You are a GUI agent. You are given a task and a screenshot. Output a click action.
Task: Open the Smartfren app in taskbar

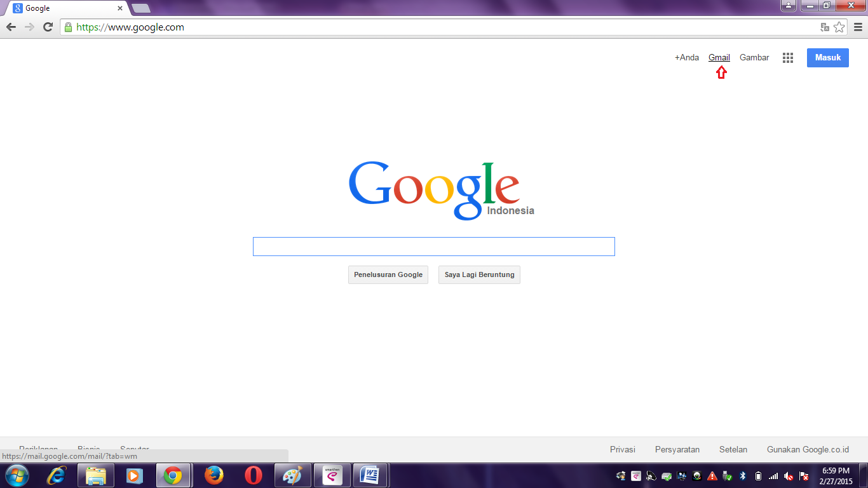(332, 475)
